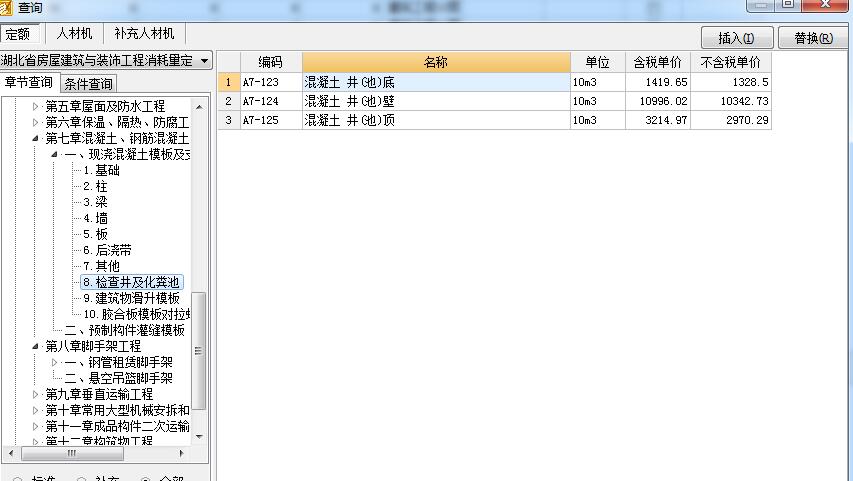Click the tax-excluded price 10342.73
The image size is (853, 481).
pos(731,101)
